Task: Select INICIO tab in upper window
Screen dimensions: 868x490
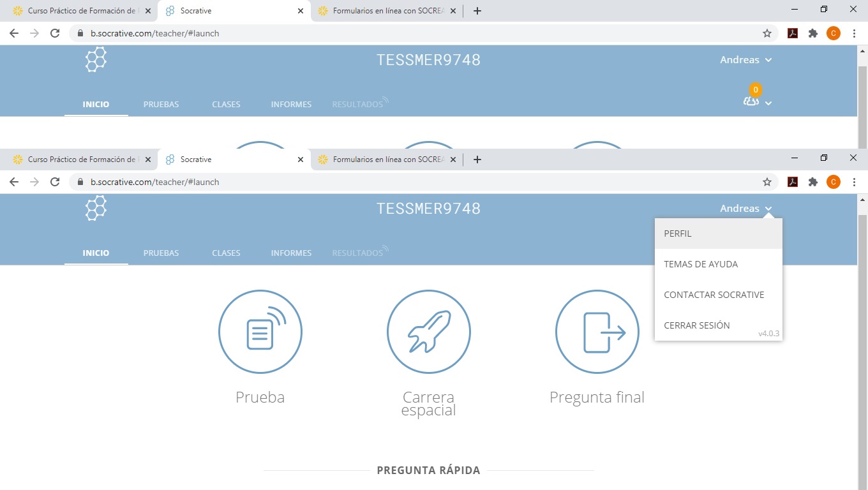Action: coord(96,105)
